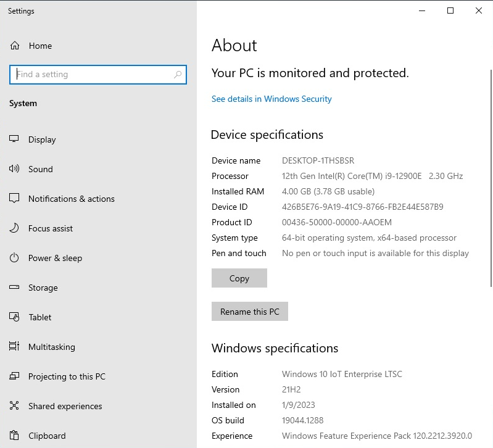
Task: Click the Display monitor icon
Action: pyautogui.click(x=14, y=139)
